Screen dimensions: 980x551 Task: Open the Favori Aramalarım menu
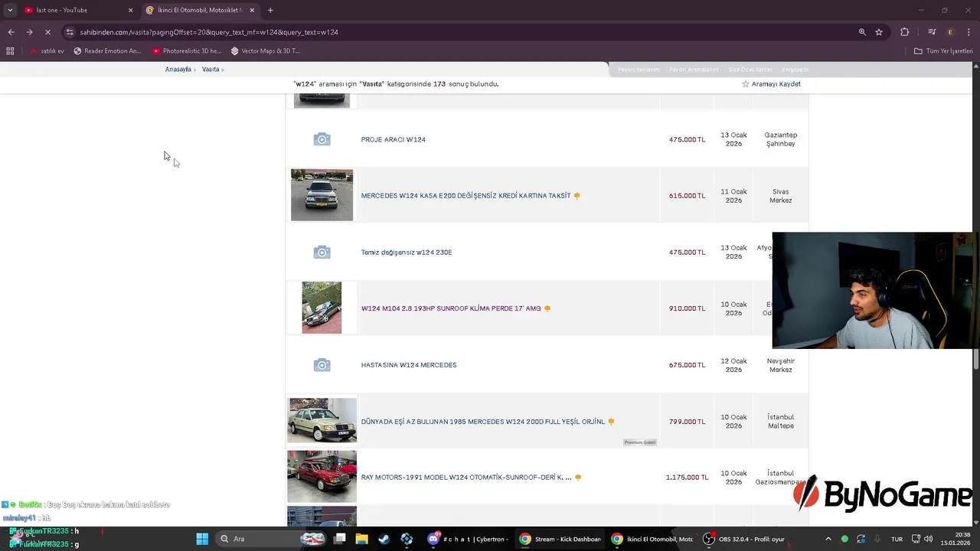694,70
